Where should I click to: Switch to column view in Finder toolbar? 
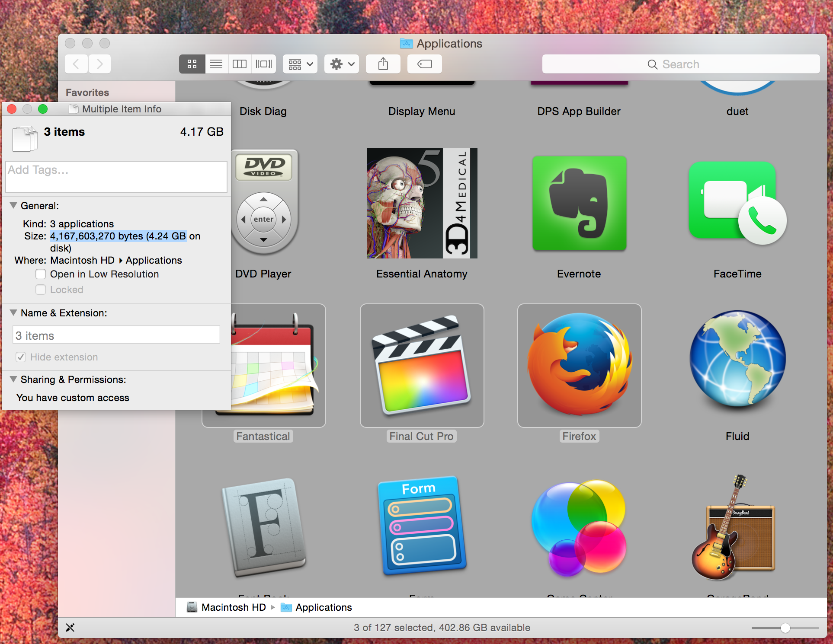coord(240,64)
